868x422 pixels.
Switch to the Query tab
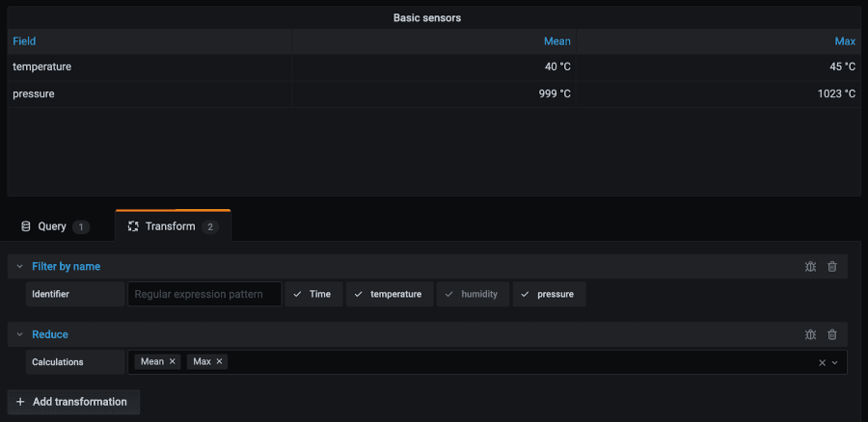tap(55, 226)
